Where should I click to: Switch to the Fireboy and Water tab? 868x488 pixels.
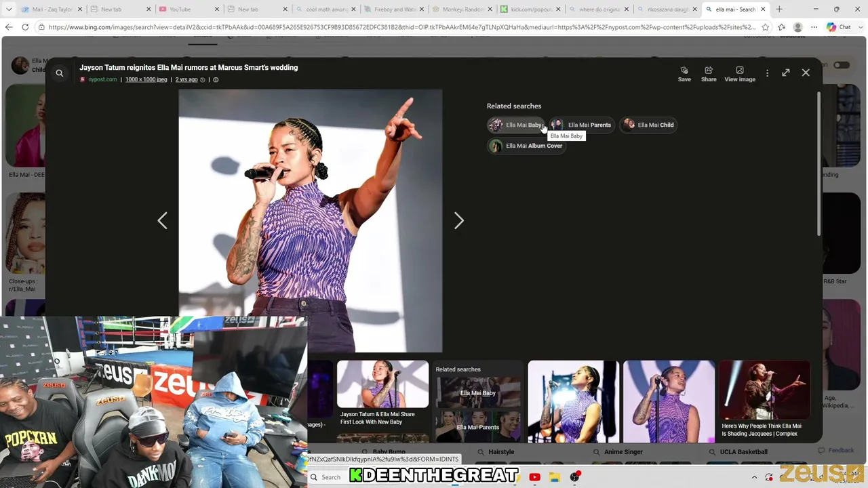393,9
